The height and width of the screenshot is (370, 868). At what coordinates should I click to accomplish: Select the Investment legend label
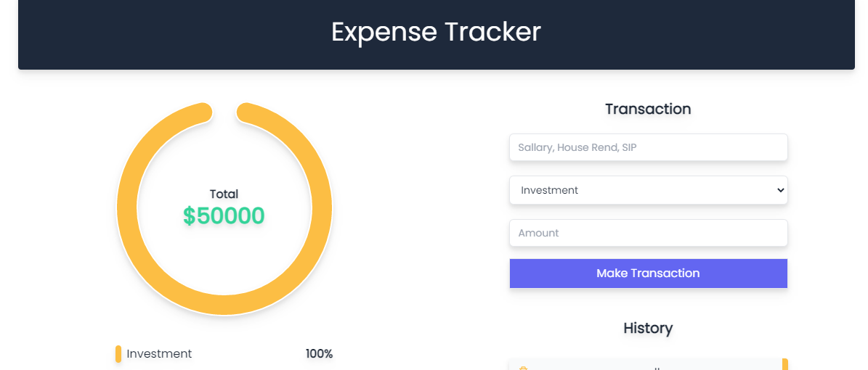pyautogui.click(x=159, y=354)
